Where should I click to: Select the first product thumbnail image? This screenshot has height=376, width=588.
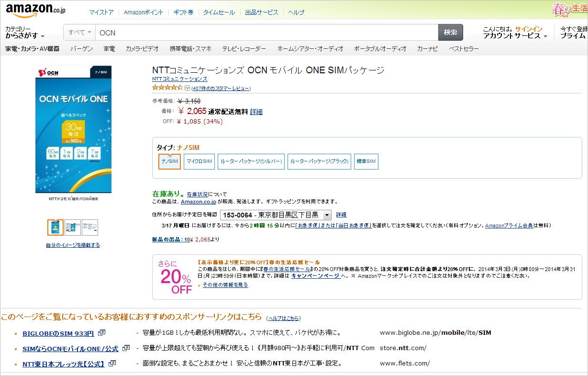(x=55, y=228)
